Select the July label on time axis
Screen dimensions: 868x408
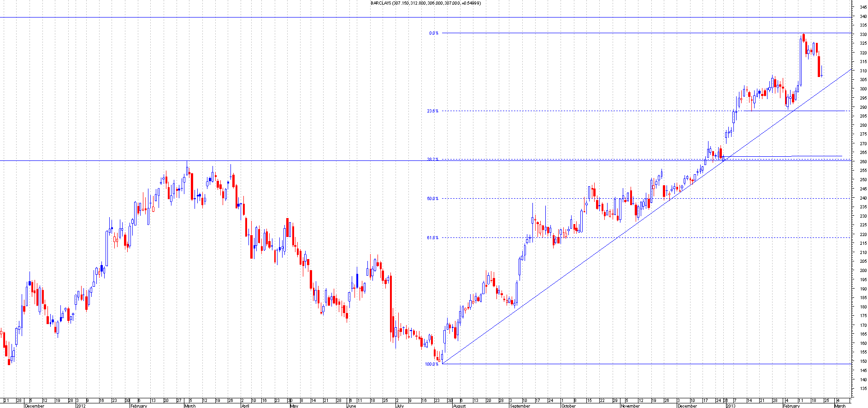click(x=400, y=406)
